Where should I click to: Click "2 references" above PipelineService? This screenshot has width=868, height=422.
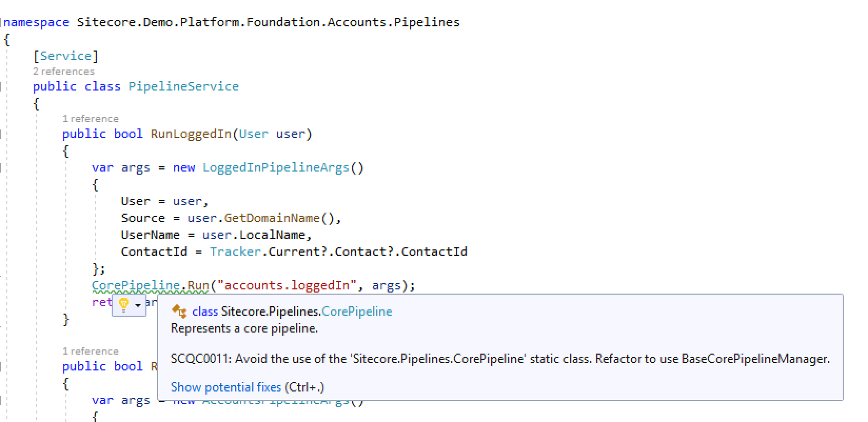coord(63,71)
